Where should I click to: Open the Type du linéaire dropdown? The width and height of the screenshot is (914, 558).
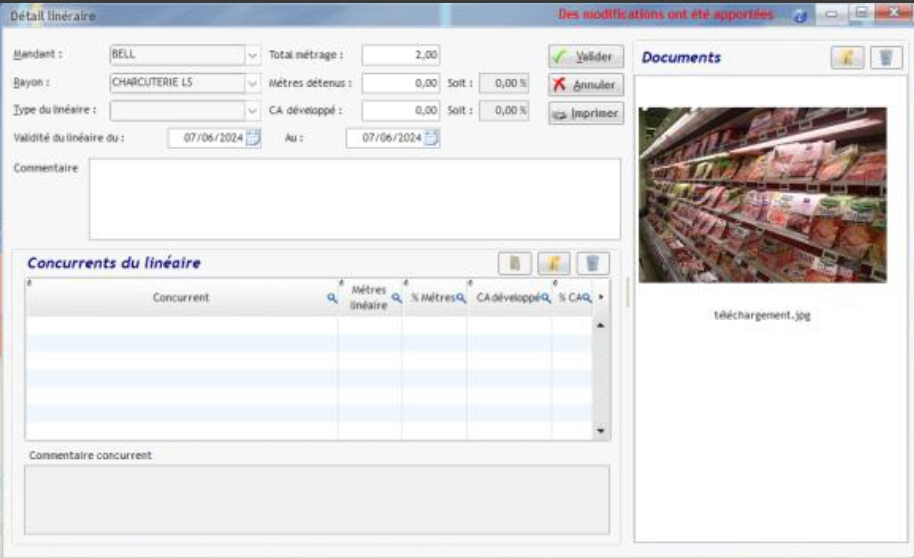[x=252, y=111]
